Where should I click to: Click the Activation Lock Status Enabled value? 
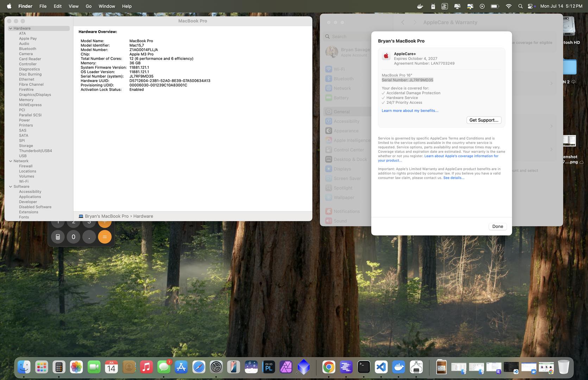coord(137,90)
